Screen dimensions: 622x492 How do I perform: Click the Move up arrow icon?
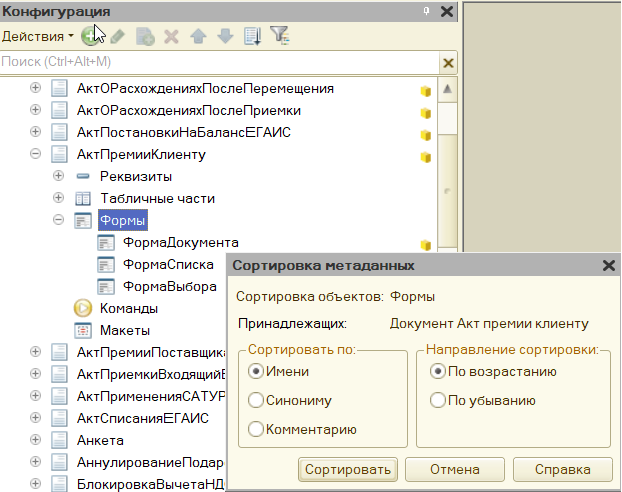tap(198, 37)
